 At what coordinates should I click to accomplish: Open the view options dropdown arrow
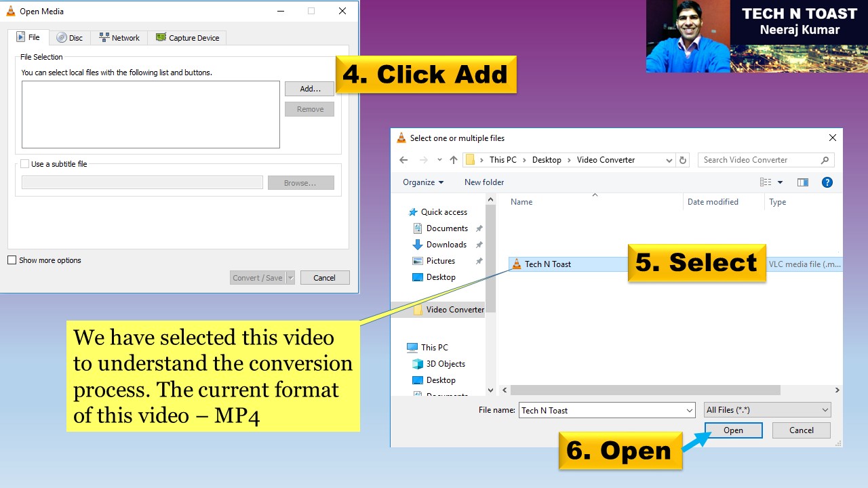coord(780,182)
